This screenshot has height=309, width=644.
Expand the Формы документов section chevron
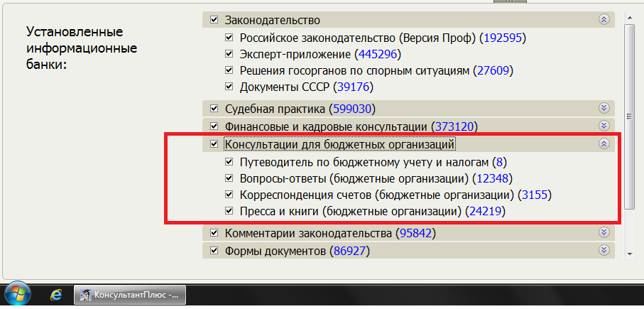(604, 249)
